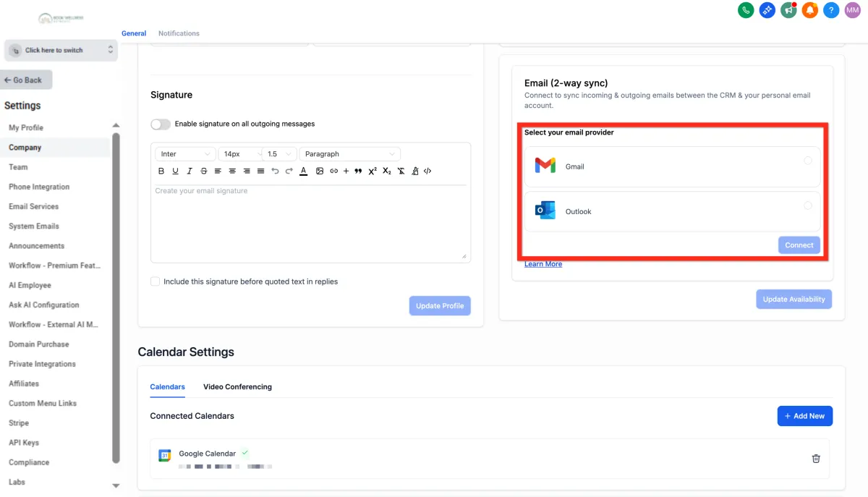Follow the Learn More link
This screenshot has width=868, height=497.
[x=543, y=264]
